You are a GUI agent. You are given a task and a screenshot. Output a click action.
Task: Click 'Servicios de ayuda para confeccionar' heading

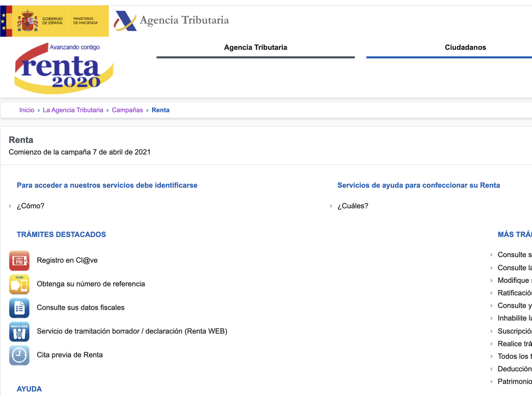[x=419, y=185]
